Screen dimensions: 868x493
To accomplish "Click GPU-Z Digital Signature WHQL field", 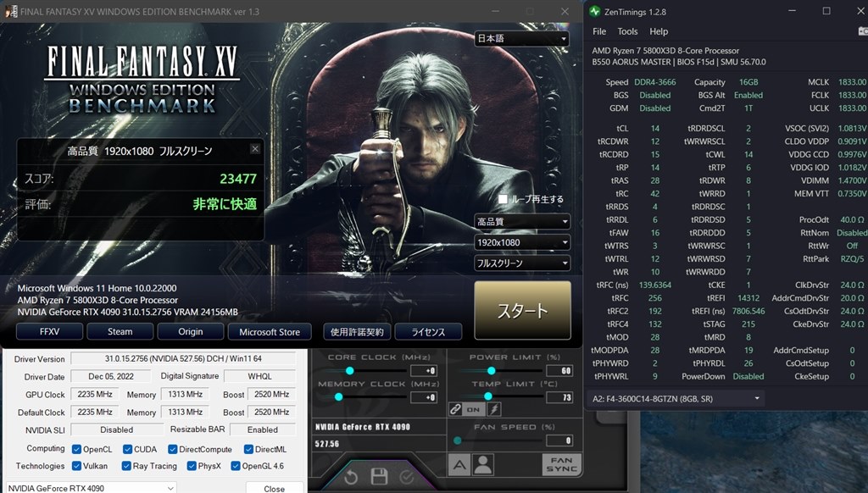I will tap(259, 376).
